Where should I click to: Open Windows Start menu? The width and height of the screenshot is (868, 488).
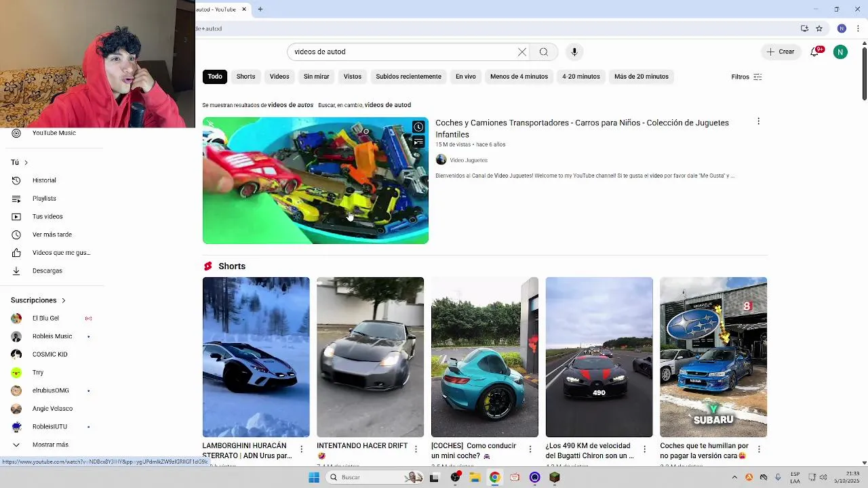(x=314, y=477)
